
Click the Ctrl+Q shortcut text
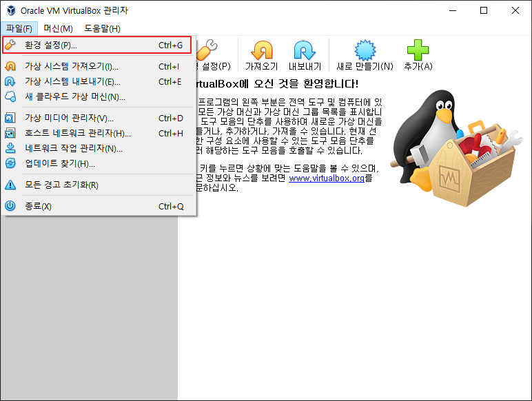[x=171, y=206]
